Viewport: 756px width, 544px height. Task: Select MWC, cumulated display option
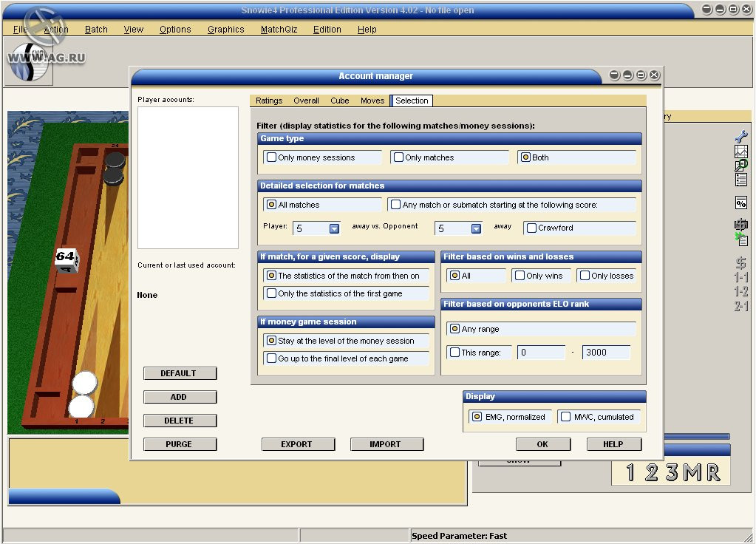pos(599,417)
